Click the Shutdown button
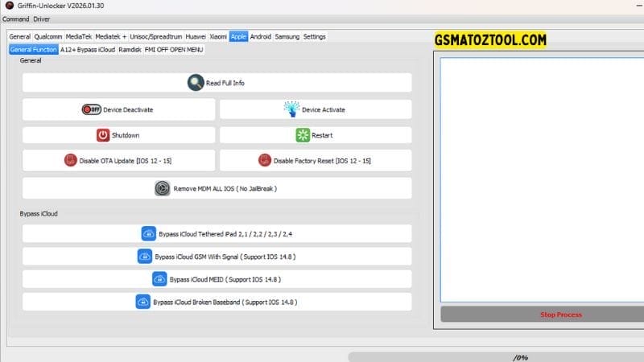This screenshot has width=644, height=362. point(118,135)
